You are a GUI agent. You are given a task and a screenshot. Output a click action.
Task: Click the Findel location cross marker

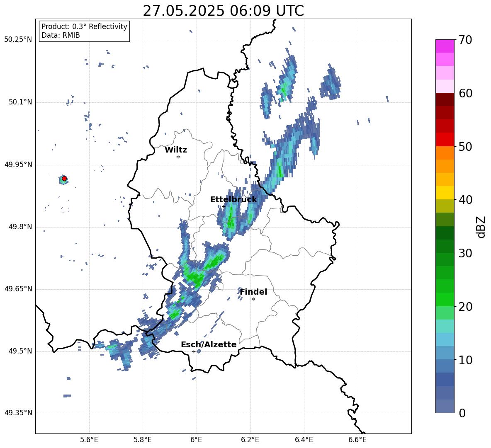(253, 299)
